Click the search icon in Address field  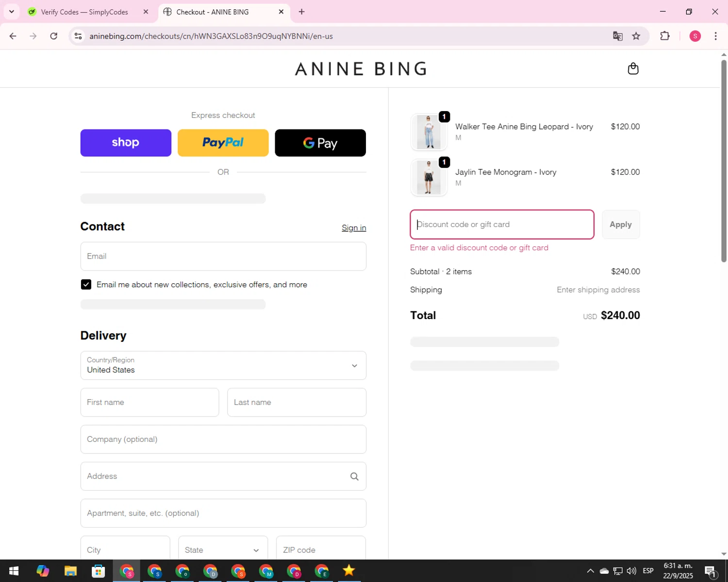tap(354, 476)
